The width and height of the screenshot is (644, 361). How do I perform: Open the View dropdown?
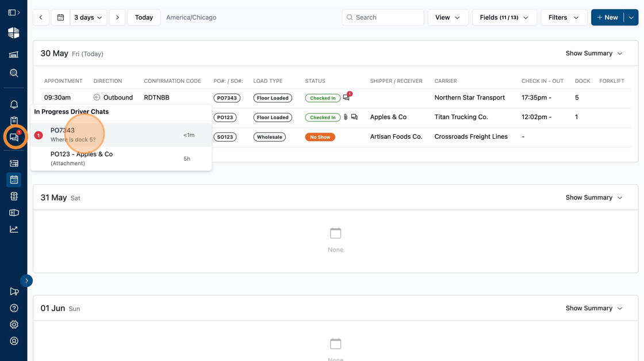pos(448,17)
